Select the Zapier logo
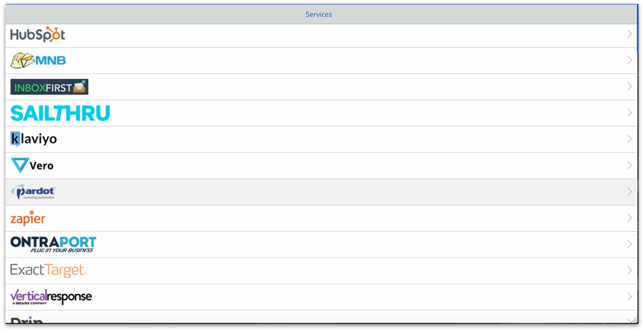Viewport: 644px width, 331px height. (x=28, y=218)
